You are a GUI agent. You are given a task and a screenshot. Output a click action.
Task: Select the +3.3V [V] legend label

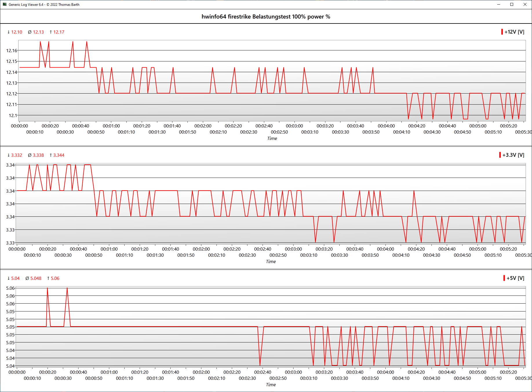click(513, 155)
